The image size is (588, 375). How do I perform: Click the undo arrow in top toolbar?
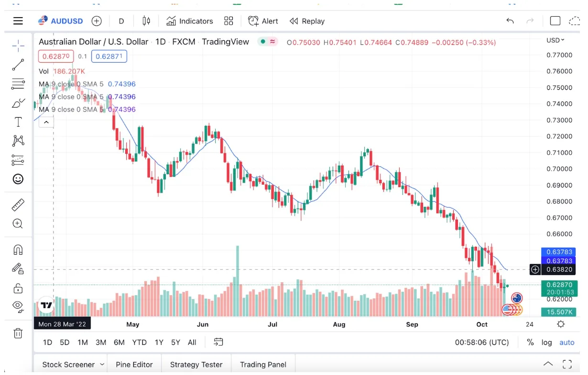(510, 21)
